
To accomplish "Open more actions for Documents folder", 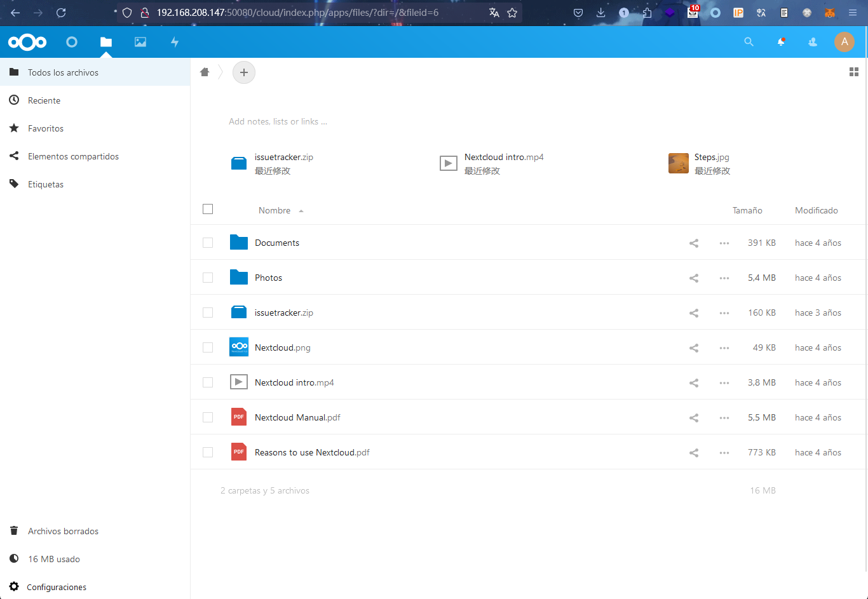I will (x=724, y=243).
